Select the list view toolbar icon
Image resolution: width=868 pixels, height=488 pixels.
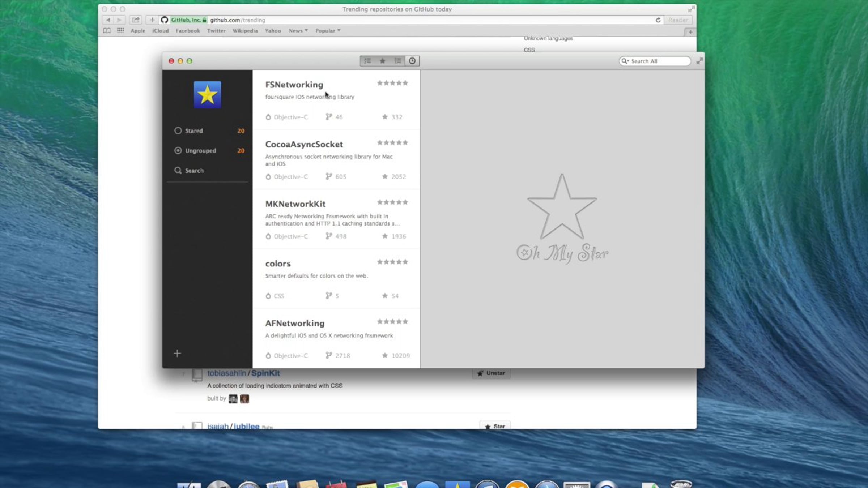[x=367, y=61]
